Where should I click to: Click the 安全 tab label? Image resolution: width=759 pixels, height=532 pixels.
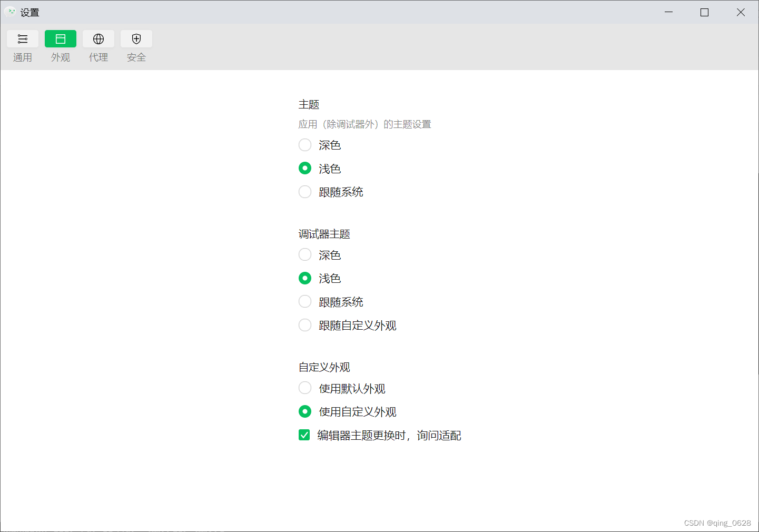pos(136,57)
